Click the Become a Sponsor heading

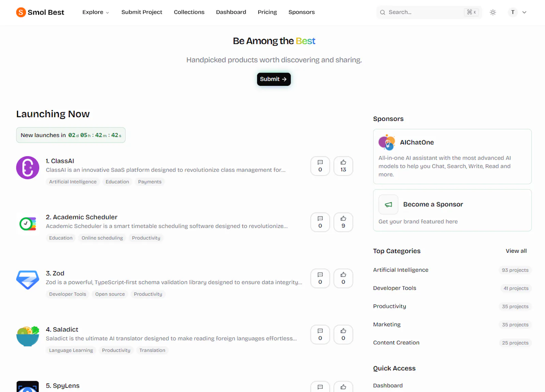433,204
